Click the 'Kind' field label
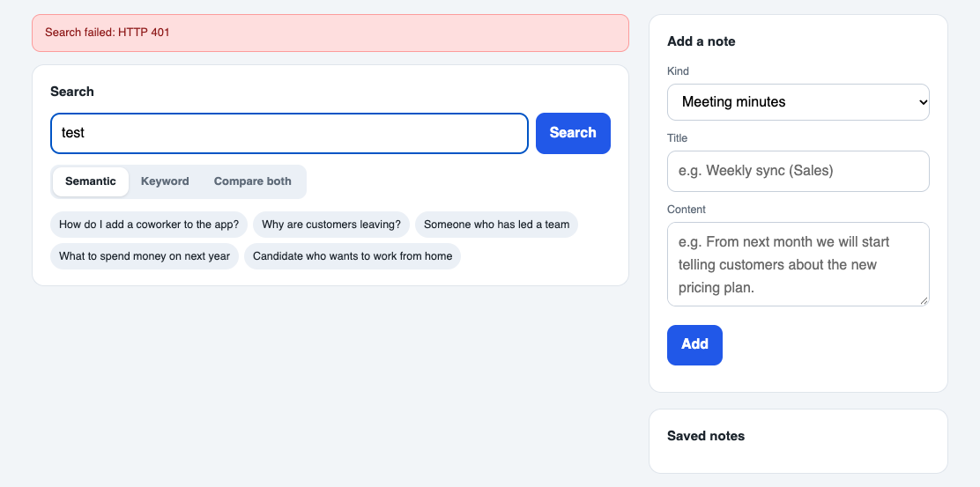 [678, 71]
